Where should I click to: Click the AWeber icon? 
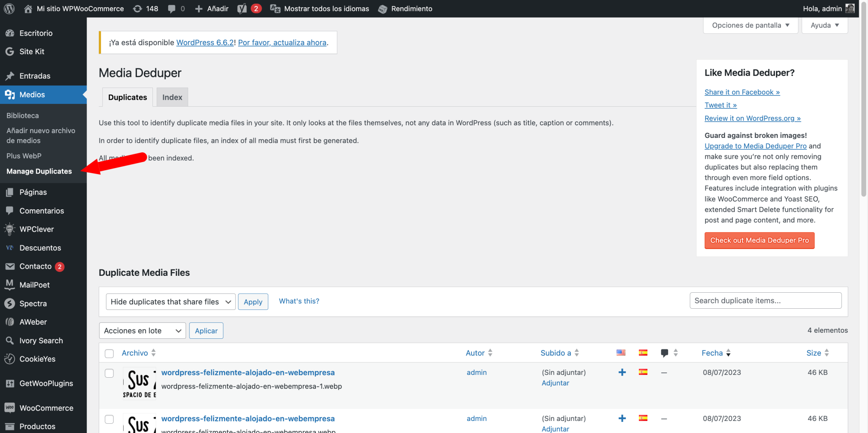click(10, 322)
